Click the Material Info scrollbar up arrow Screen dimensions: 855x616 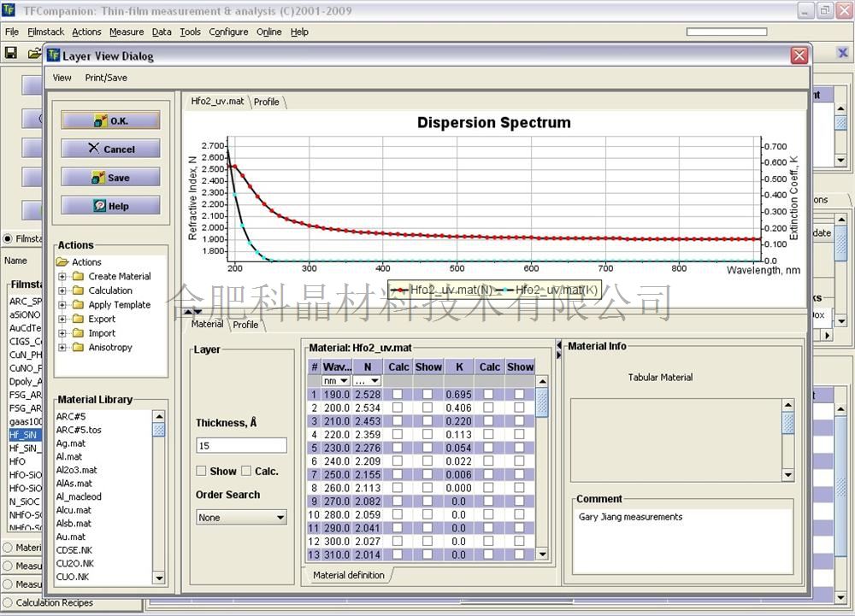pos(788,405)
